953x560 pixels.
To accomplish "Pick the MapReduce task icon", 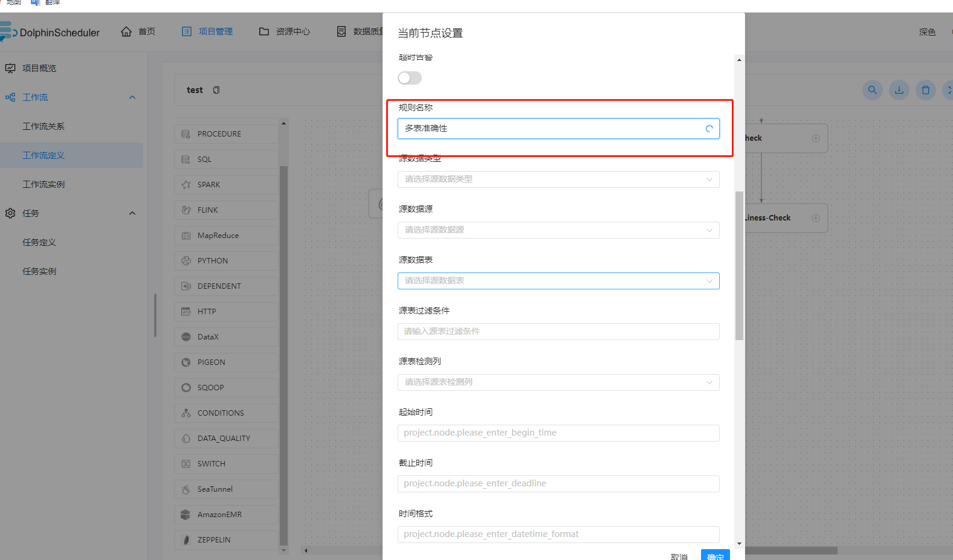I will pos(186,236).
